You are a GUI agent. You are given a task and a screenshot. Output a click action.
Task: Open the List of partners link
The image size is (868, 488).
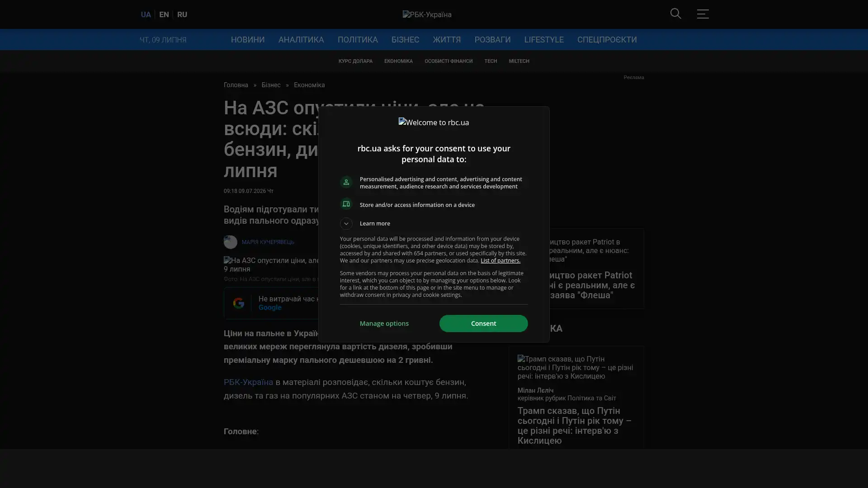click(500, 261)
